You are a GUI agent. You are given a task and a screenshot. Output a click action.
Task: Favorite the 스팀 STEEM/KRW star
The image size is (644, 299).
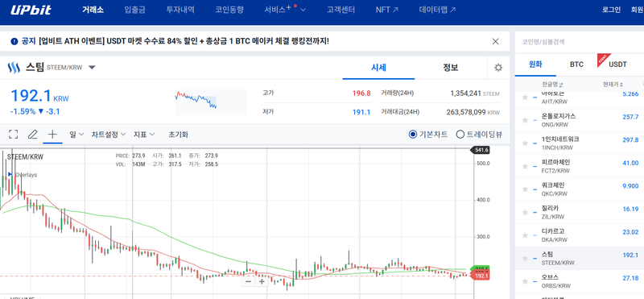click(525, 258)
